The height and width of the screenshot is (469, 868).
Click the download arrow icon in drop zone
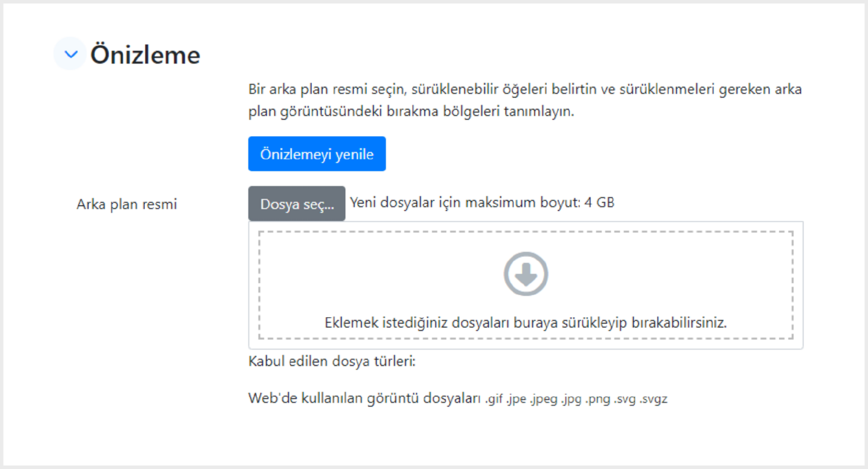click(x=526, y=274)
